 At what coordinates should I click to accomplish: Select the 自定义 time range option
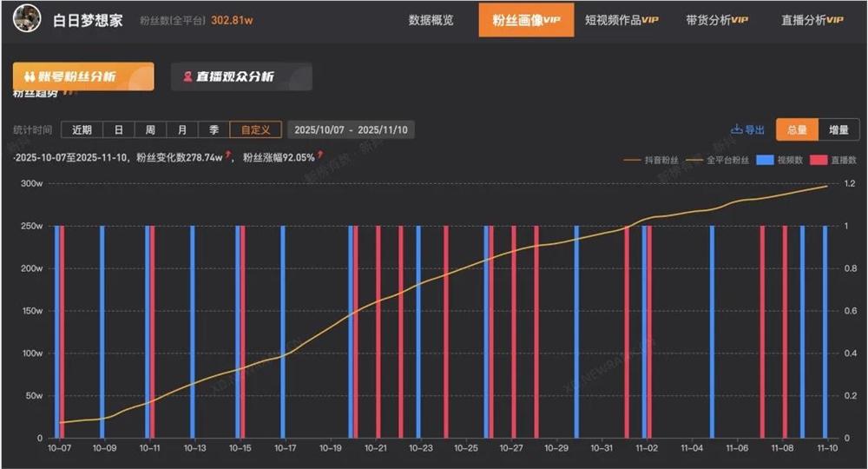pyautogui.click(x=256, y=129)
